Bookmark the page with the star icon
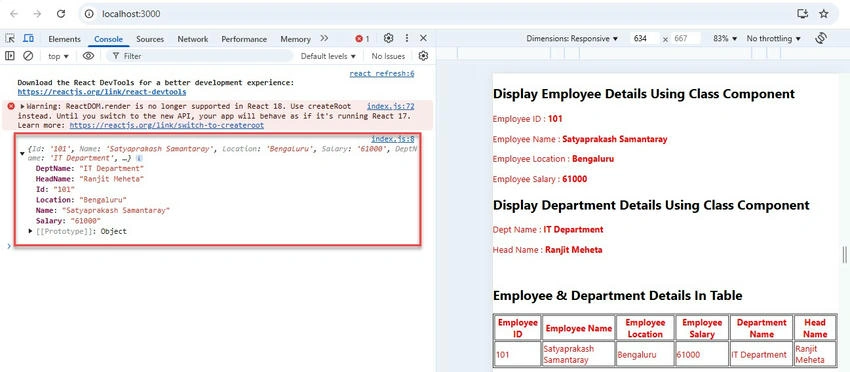Screen dimensions: 850x372 823,14
